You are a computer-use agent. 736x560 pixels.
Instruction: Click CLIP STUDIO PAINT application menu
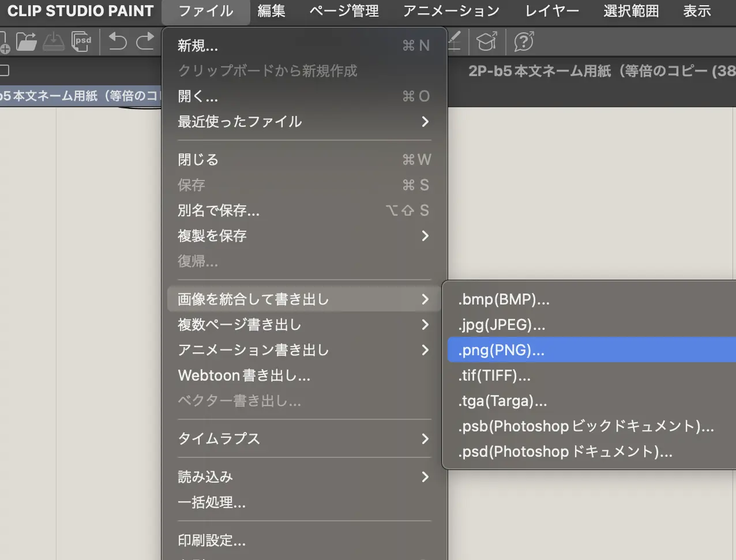coord(80,11)
